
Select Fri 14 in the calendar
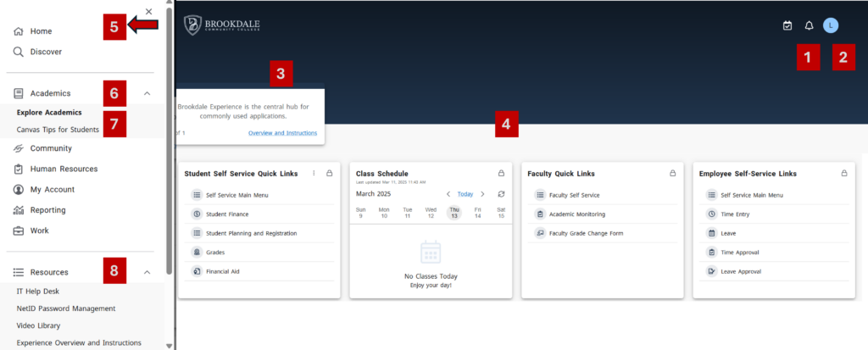coord(478,213)
